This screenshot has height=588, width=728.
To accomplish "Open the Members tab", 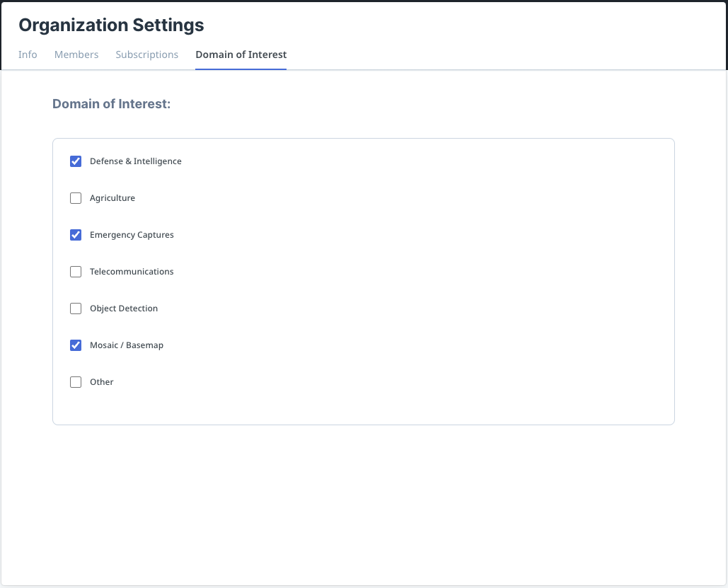I will coord(76,54).
